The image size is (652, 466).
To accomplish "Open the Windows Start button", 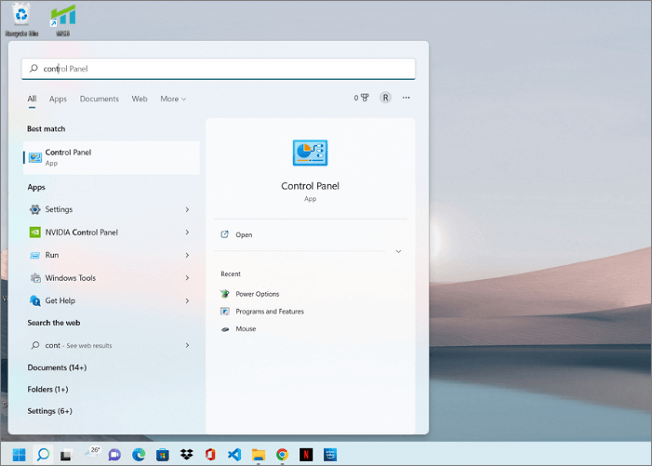I will pos(19,455).
